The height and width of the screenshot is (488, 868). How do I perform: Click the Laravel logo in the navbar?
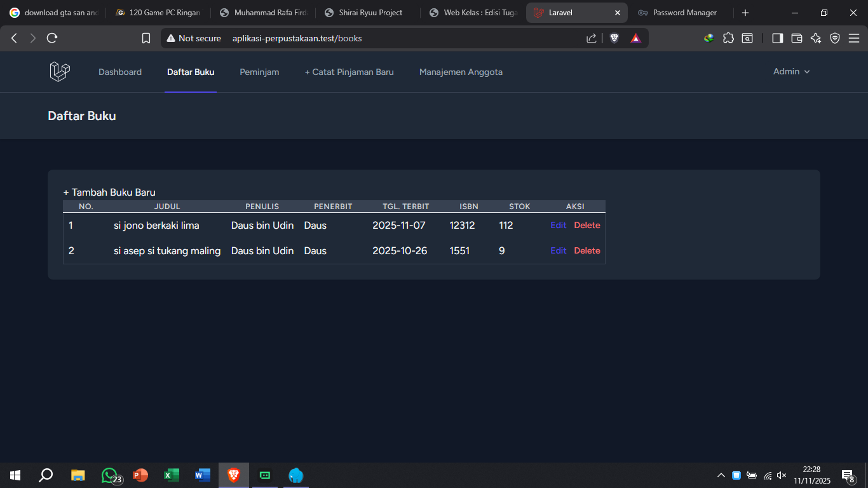click(x=60, y=72)
